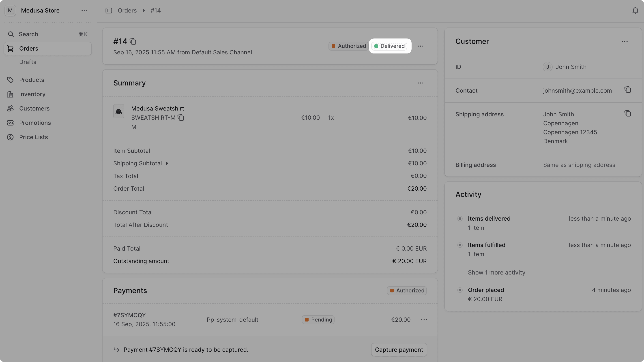Open the order header ellipsis menu
This screenshot has width=644, height=362.
click(421, 46)
